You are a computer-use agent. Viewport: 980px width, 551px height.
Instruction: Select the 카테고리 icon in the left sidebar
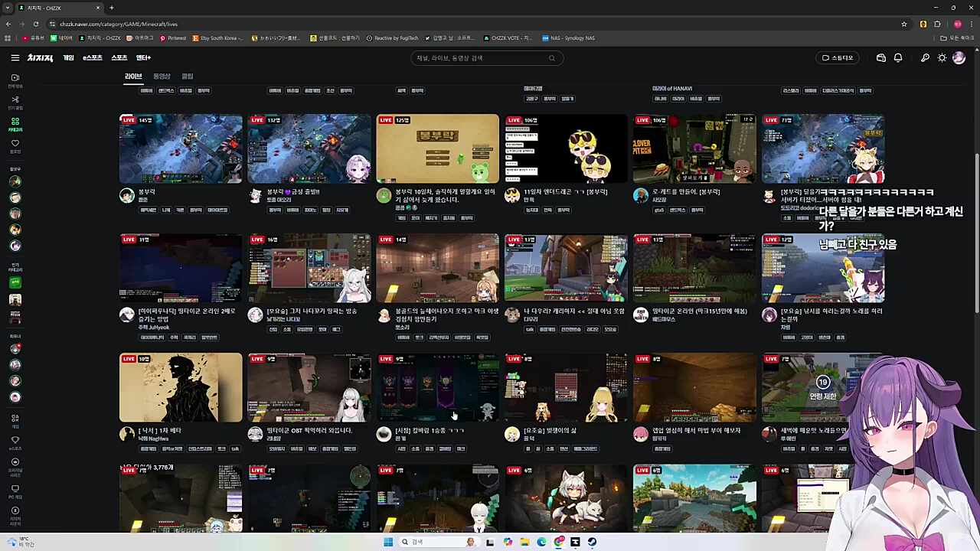pos(15,124)
